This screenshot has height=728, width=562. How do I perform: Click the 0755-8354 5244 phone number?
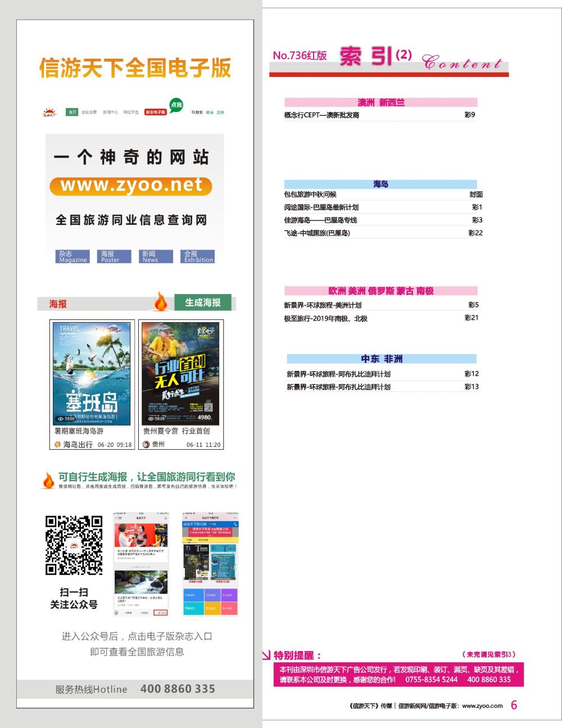click(x=432, y=679)
